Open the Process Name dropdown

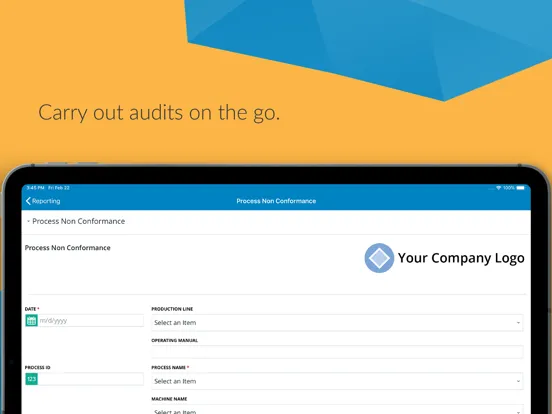coord(337,381)
